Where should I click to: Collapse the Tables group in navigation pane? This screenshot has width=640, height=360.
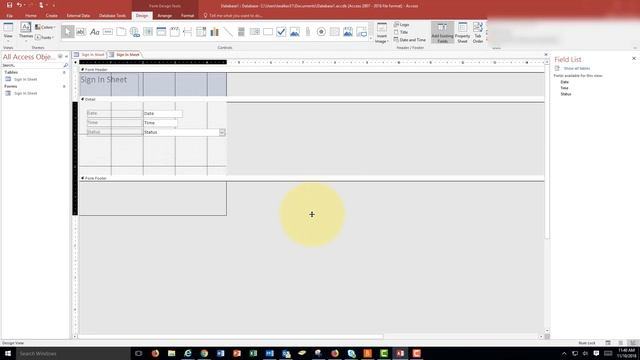[x=64, y=72]
